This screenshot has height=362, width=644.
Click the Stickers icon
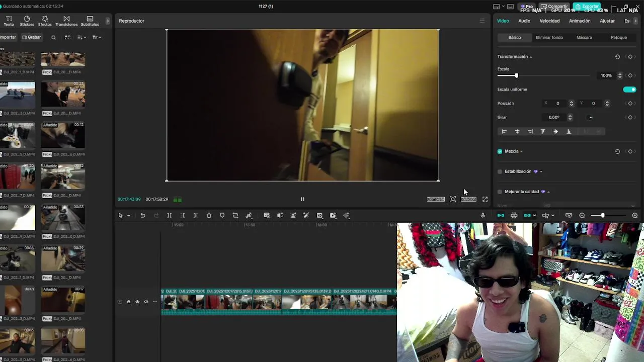coord(27,21)
